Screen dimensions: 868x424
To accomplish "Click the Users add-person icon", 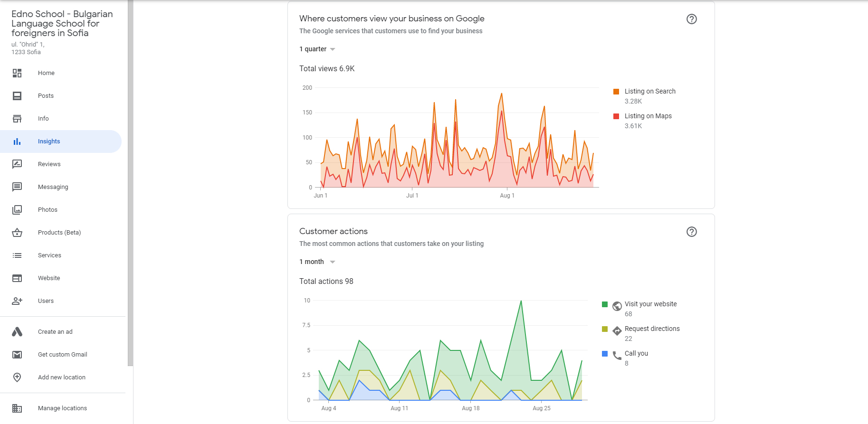I will (x=17, y=301).
